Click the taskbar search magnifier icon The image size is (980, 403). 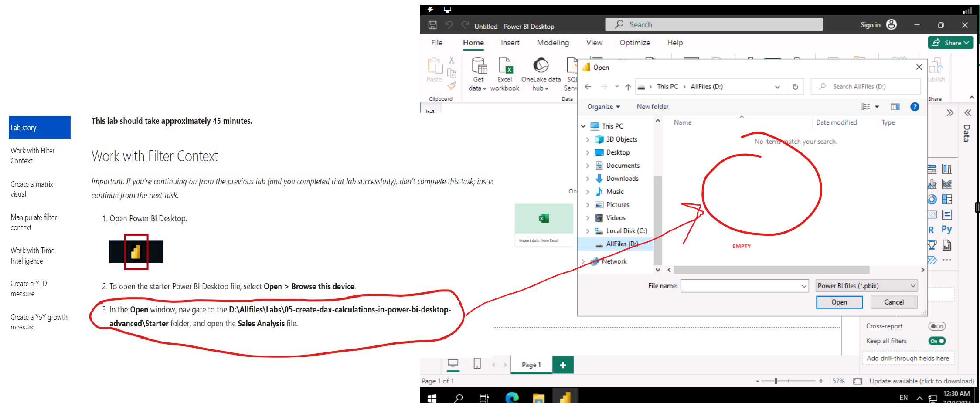click(x=459, y=398)
